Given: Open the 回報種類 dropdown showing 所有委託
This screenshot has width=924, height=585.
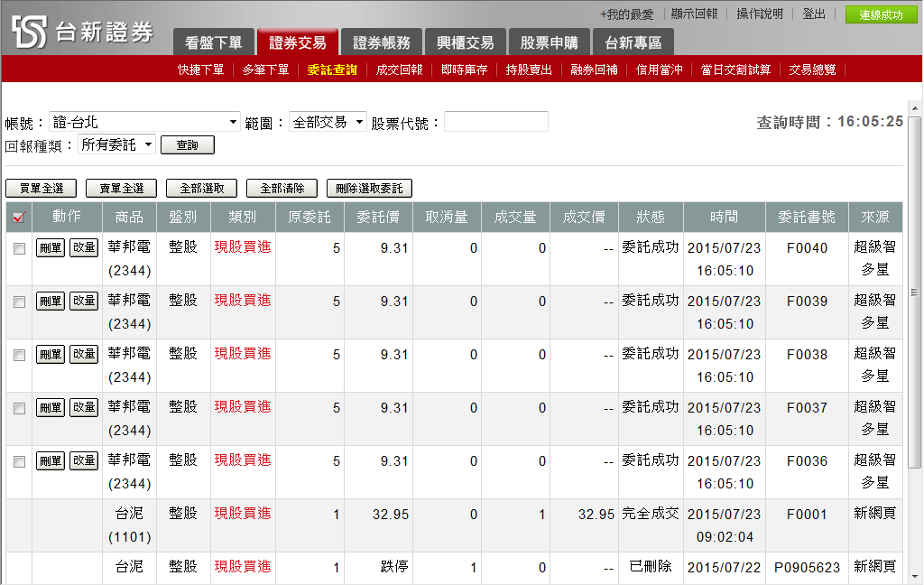Looking at the screenshot, I should tap(117, 144).
